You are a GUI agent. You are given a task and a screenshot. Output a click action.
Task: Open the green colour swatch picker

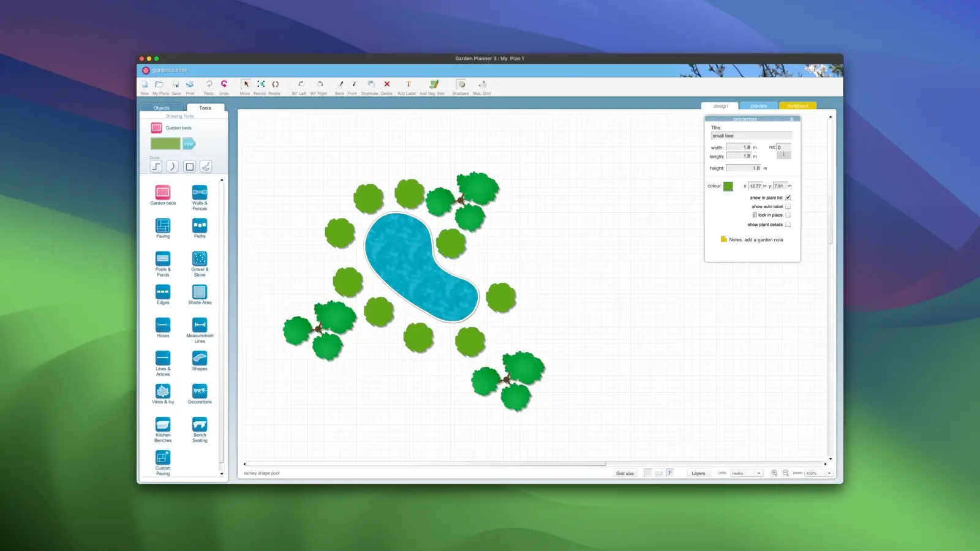click(x=728, y=186)
